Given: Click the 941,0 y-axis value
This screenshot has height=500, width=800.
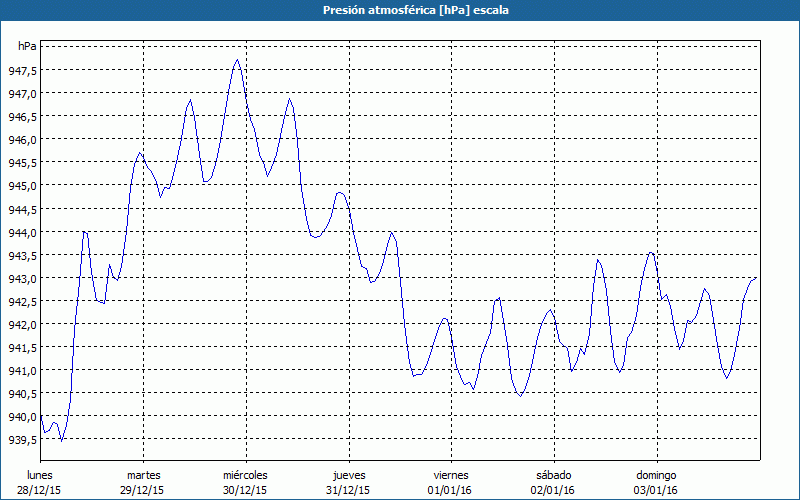Looking at the screenshot, I should pos(21,371).
